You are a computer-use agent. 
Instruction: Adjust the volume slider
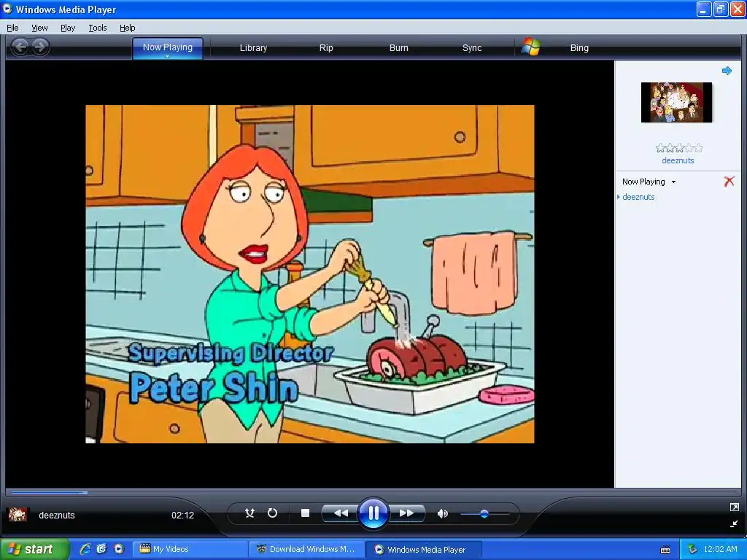(x=484, y=514)
